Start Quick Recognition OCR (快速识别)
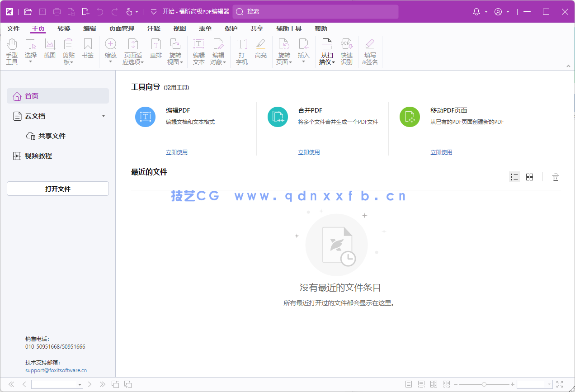Viewport: 575px width, 392px height. pyautogui.click(x=346, y=51)
